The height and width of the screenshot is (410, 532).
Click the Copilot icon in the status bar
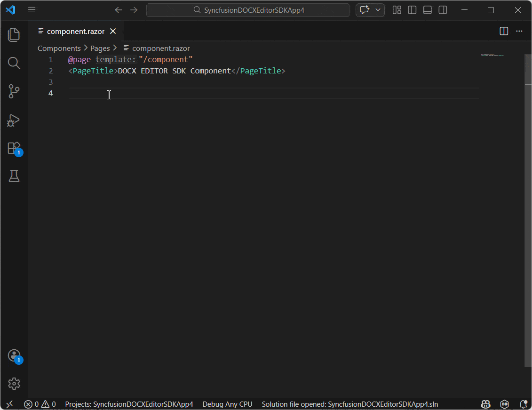[485, 404]
